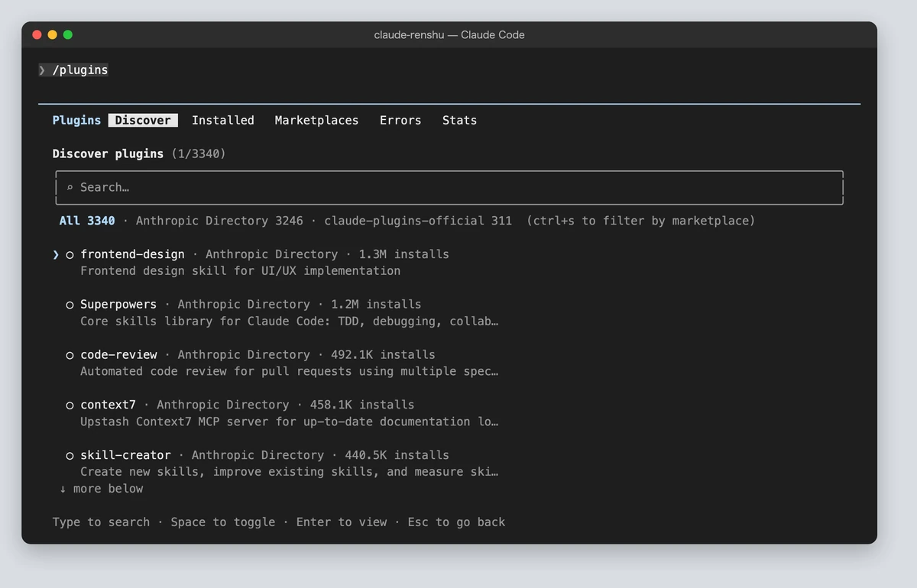Viewport: 917px width, 588px height.
Task: Select the Superpowers plugin name
Action: pyautogui.click(x=118, y=305)
